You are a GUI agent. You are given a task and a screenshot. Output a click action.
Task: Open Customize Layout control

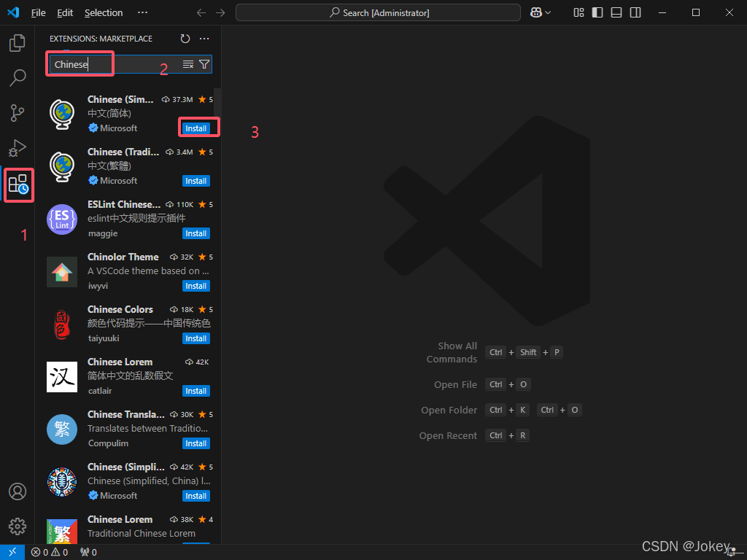[x=578, y=13]
